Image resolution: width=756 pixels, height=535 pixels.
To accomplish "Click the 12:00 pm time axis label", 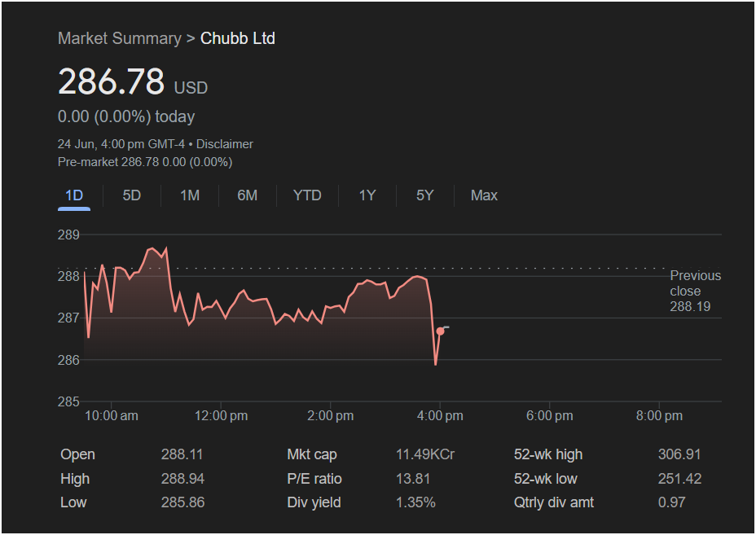I will point(222,416).
